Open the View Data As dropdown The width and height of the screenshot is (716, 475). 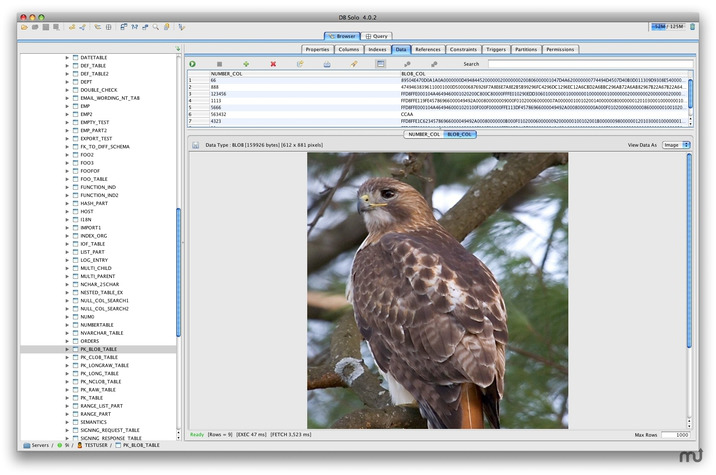(x=676, y=145)
